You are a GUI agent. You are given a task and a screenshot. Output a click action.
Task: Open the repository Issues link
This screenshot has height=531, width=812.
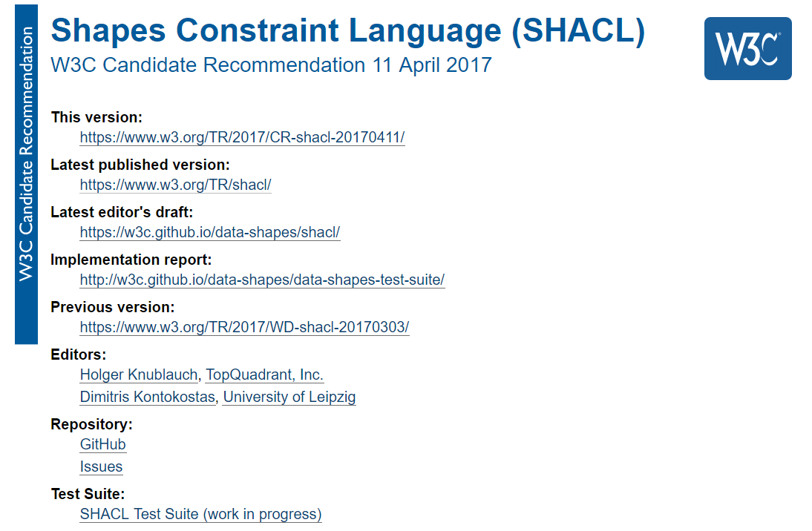[x=101, y=466]
